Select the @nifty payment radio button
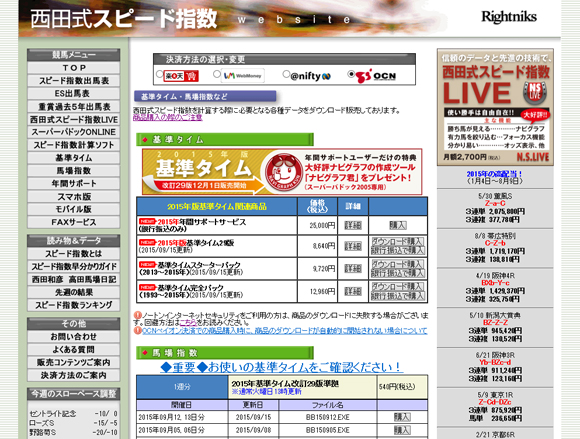The height and width of the screenshot is (439, 580). [286, 74]
